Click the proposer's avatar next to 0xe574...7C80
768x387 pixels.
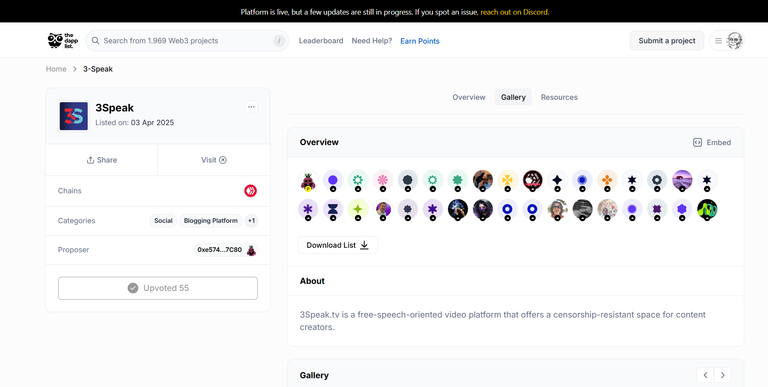click(x=251, y=250)
